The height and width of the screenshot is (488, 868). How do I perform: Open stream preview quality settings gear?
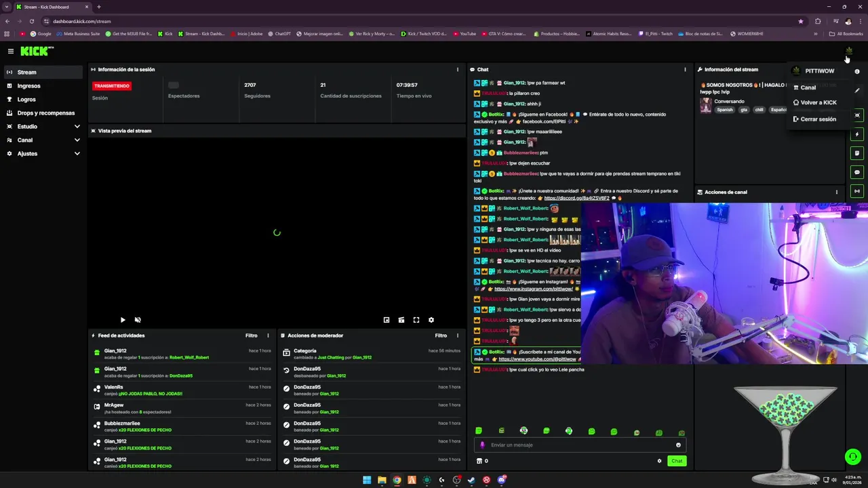431,320
